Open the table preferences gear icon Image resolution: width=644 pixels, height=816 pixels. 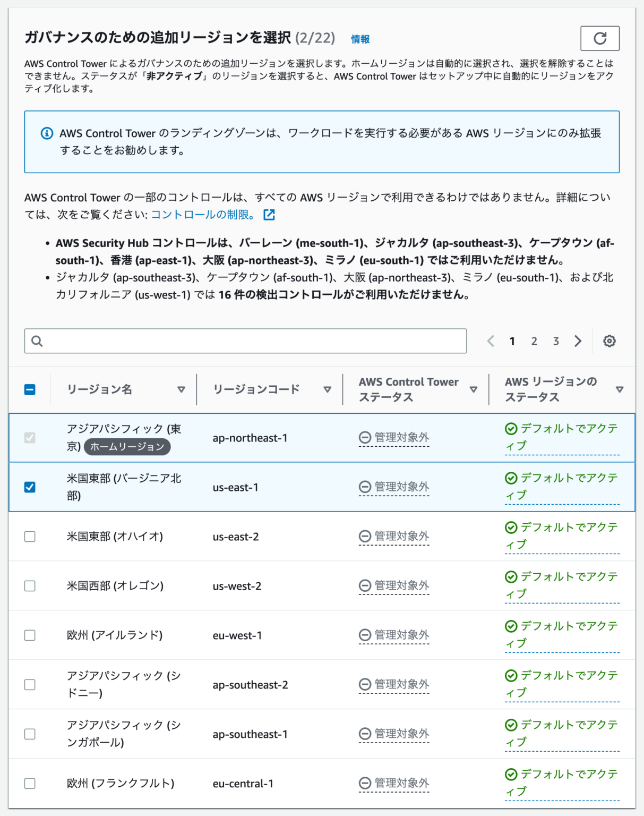pyautogui.click(x=610, y=341)
